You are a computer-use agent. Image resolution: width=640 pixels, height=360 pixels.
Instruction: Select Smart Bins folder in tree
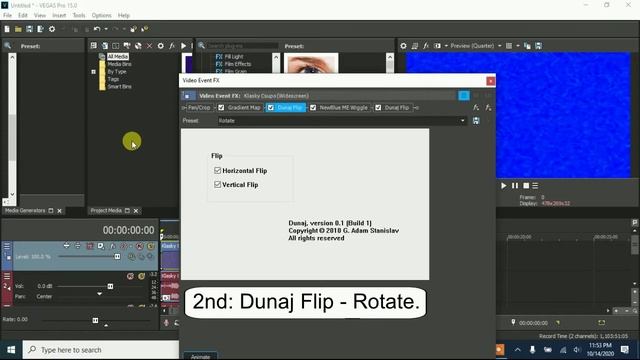coord(119,87)
